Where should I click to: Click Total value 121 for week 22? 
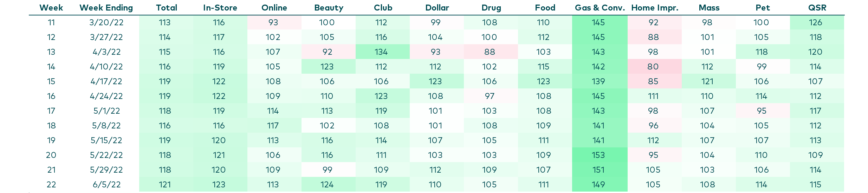(164, 185)
